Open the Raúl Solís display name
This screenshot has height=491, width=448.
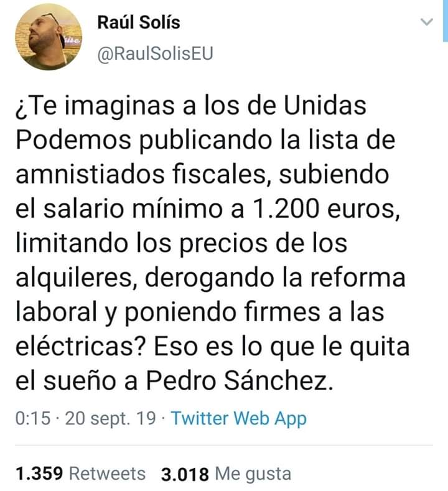[139, 22]
